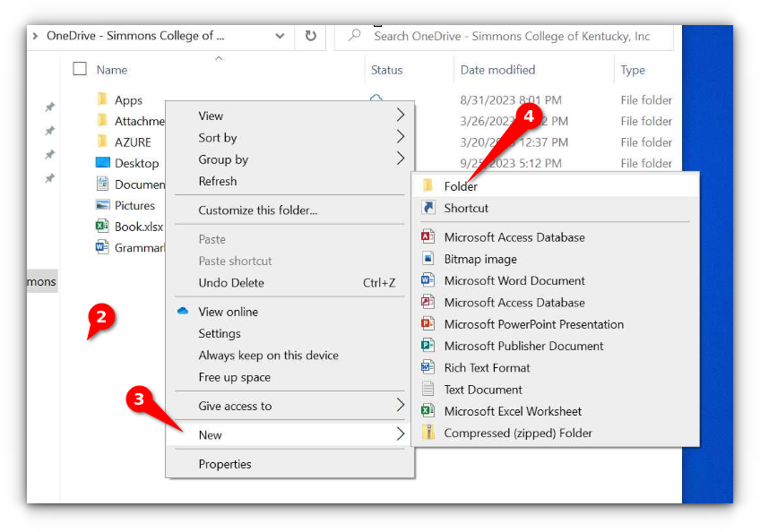Viewport: 760px width, 532px height.
Task: Click 'File folder' type in the Apps row
Action: pyautogui.click(x=646, y=99)
